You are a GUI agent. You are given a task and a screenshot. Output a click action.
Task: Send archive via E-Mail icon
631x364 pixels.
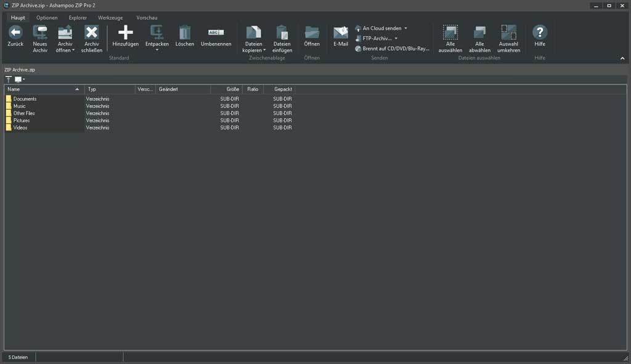340,32
